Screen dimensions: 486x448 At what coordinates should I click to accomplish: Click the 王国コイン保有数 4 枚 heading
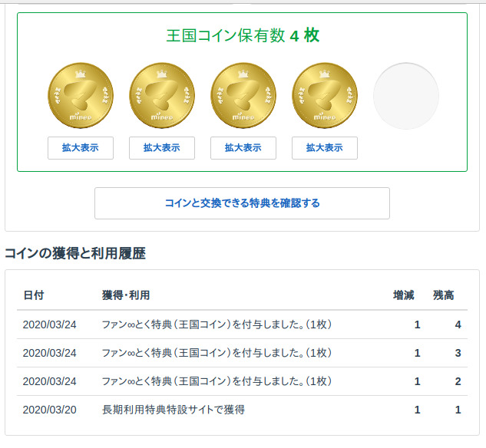[x=242, y=35]
